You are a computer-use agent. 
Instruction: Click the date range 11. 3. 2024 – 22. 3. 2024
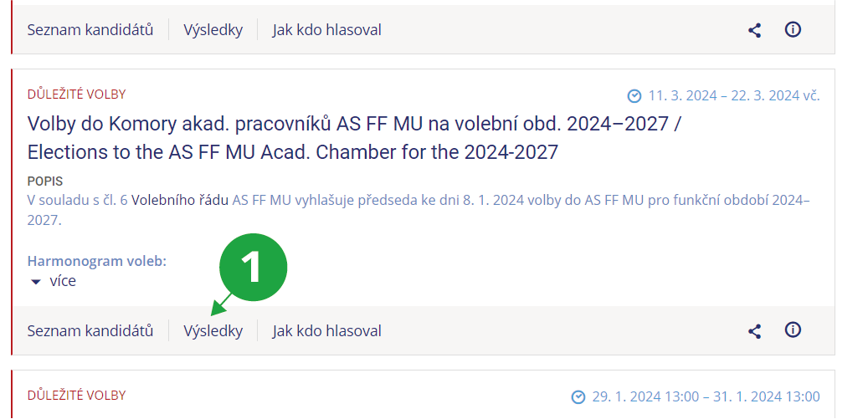coord(734,95)
